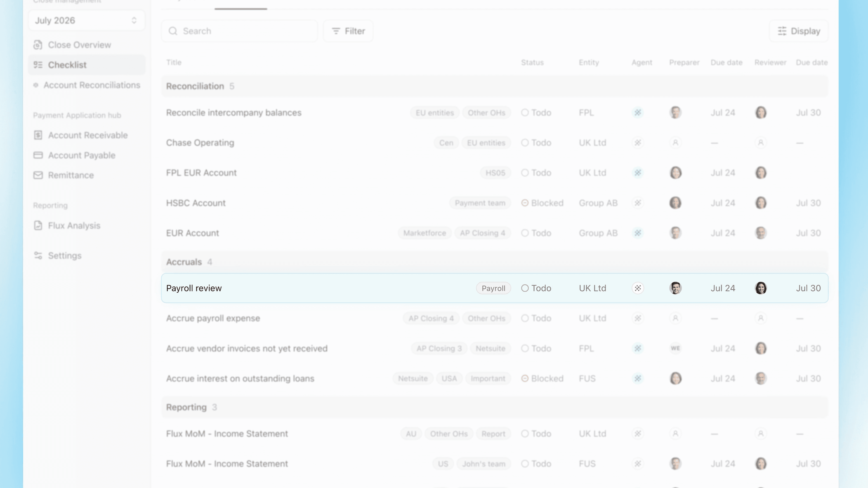Click the Remittance envelope icon

pos(38,175)
